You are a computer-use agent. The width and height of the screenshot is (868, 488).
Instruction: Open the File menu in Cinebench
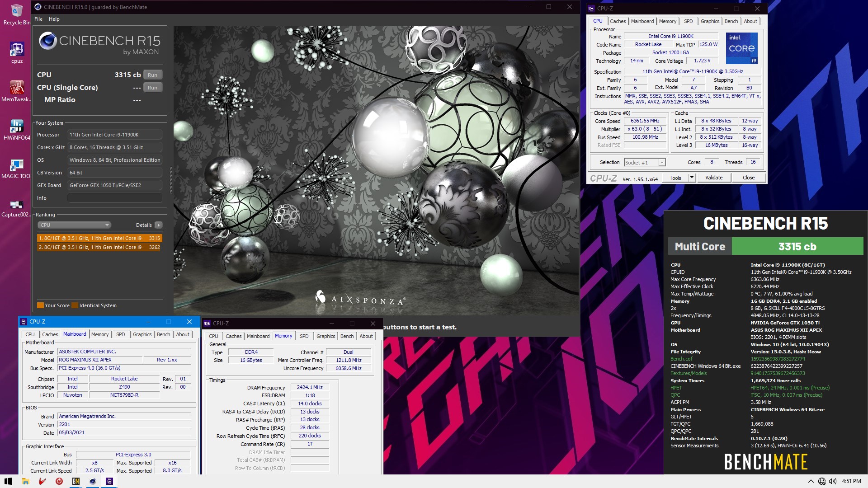pos(38,19)
